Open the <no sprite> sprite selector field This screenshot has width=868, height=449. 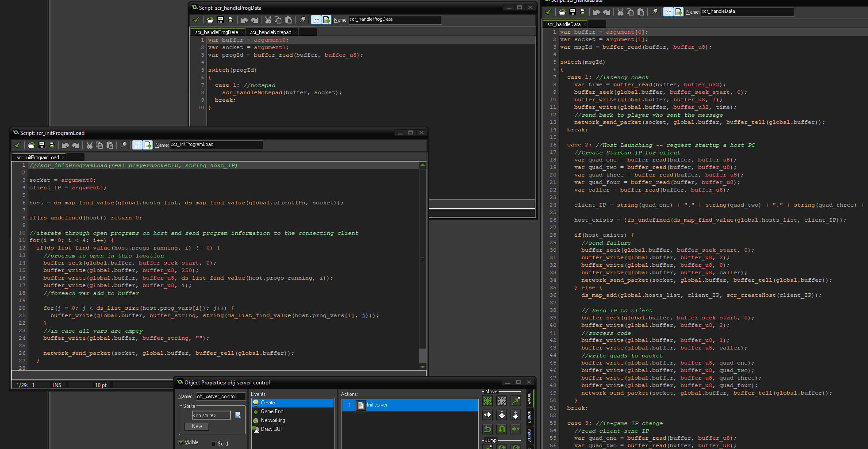pyautogui.click(x=211, y=415)
